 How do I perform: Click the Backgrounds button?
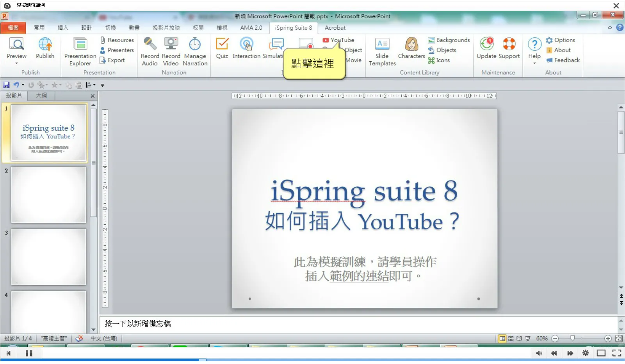[449, 40]
